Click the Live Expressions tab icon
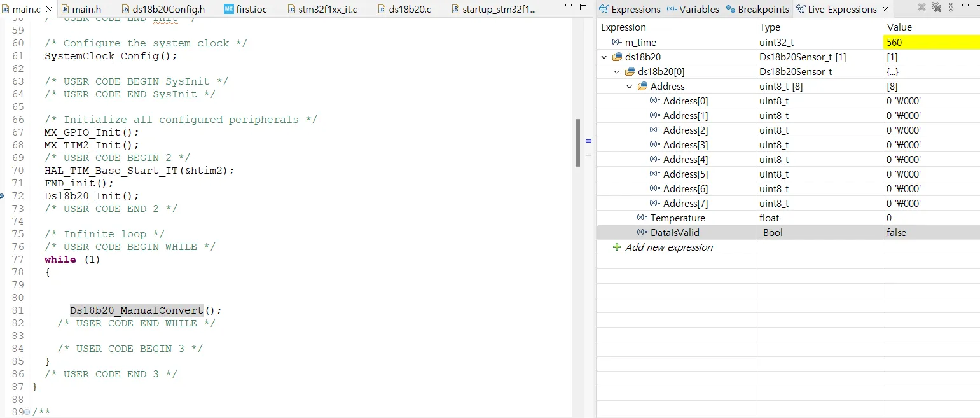 799,9
